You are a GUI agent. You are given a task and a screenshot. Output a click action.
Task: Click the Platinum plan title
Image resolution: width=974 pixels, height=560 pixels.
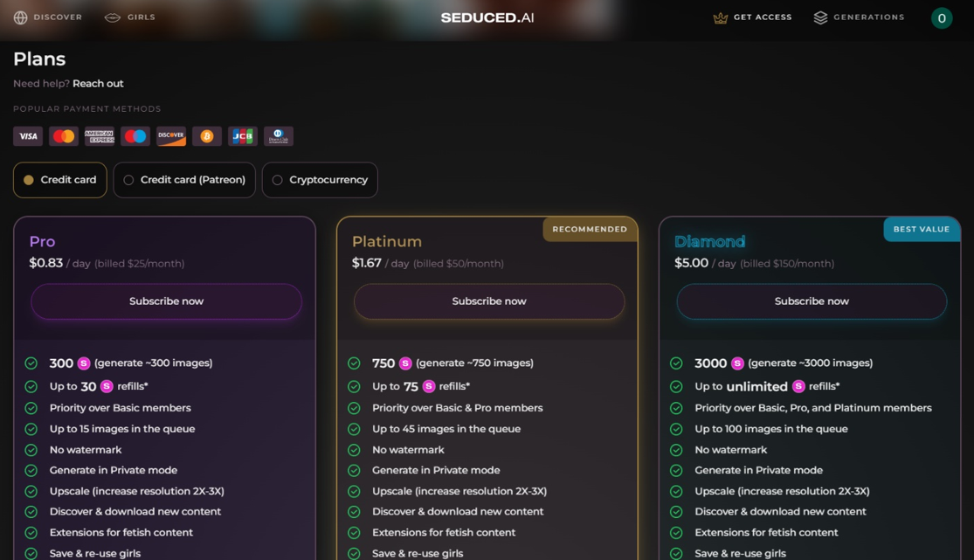(x=387, y=242)
